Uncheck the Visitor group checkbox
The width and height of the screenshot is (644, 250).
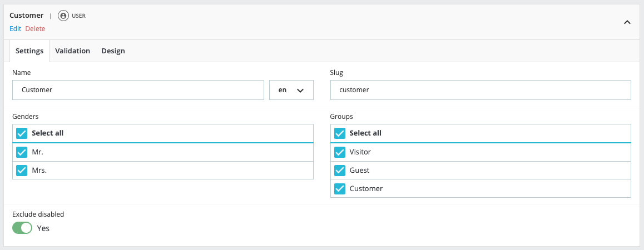point(339,152)
